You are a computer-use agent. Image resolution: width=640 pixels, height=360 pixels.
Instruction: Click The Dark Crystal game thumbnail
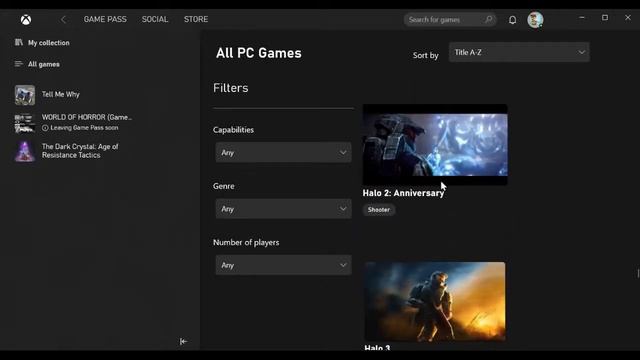(24, 151)
